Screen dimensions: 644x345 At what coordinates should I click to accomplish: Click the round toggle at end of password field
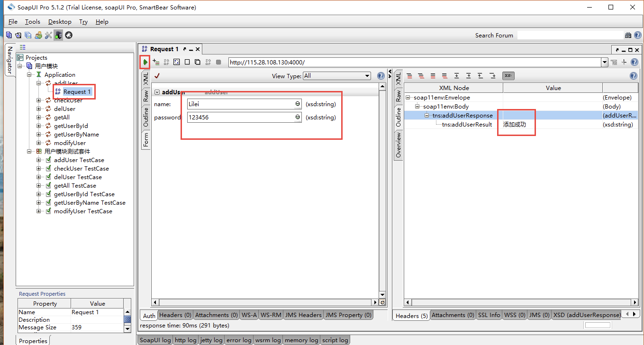(298, 117)
